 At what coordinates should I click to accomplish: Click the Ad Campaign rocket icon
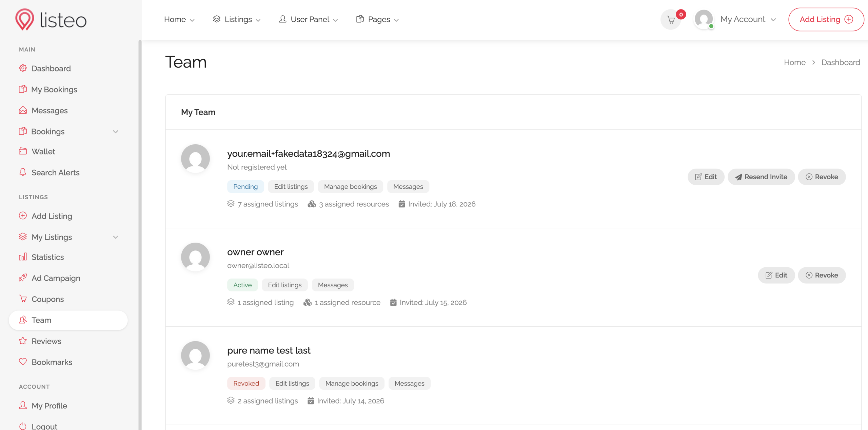[23, 278]
